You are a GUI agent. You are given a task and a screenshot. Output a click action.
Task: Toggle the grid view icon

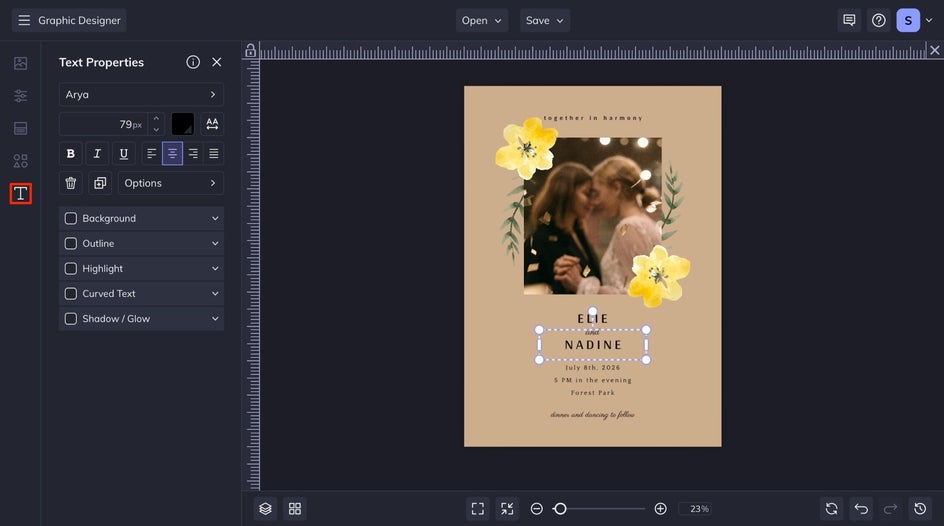click(295, 509)
